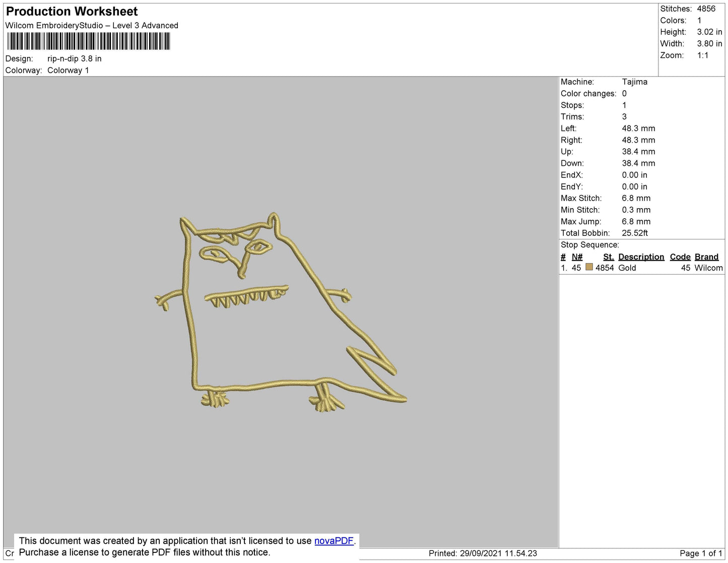Click the 'Production Worksheet' heading
The width and height of the screenshot is (728, 563).
coord(72,11)
